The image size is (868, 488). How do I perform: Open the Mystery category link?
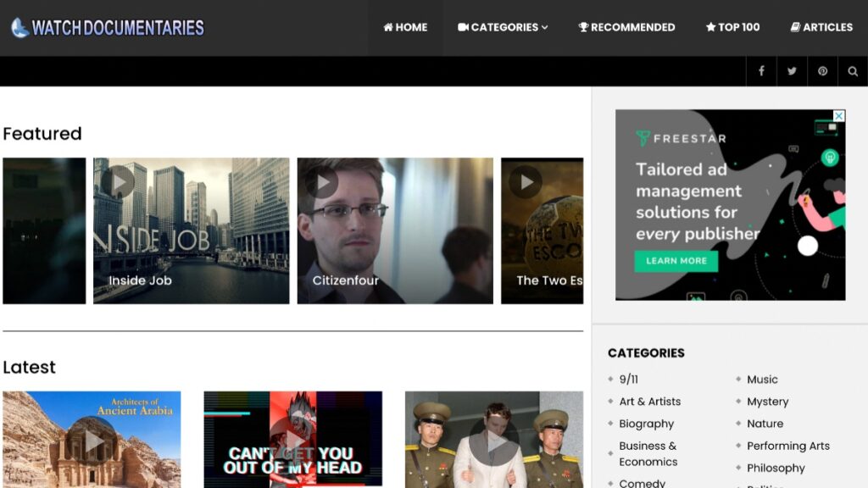click(767, 402)
